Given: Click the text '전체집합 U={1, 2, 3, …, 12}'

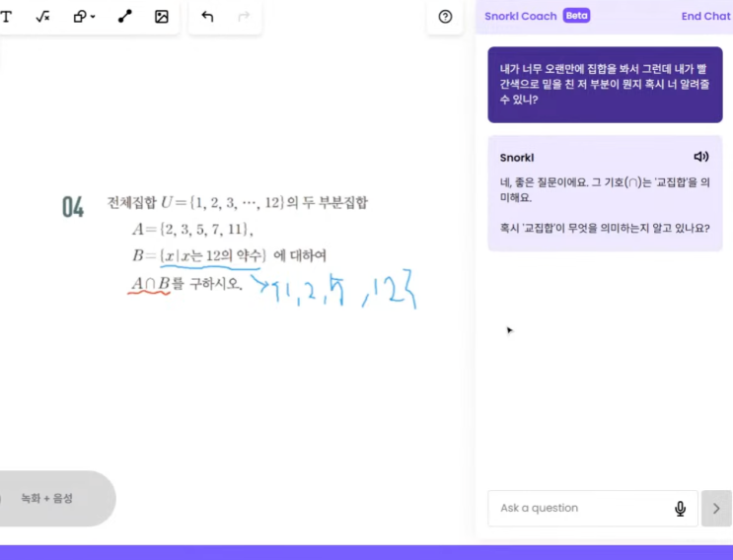Looking at the screenshot, I should [195, 203].
